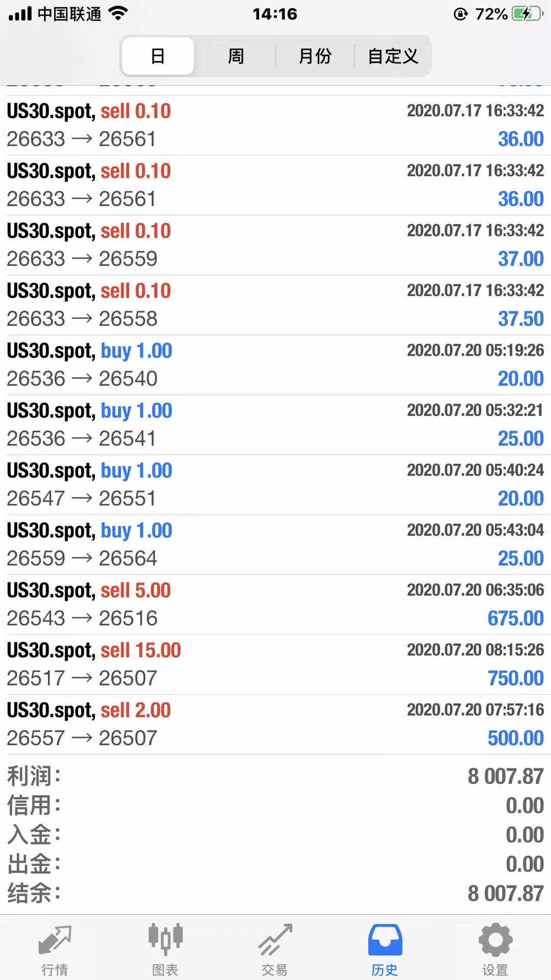Select the buy trade closed at 26564
Viewport: 551px width, 980px height.
[x=275, y=544]
